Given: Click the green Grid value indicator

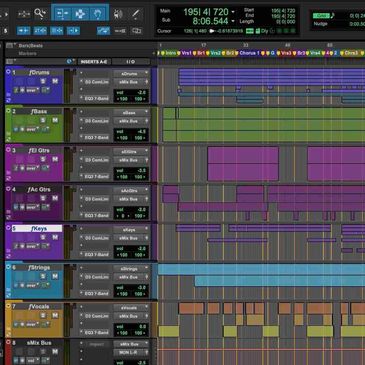Looking at the screenshot, I should coord(321,15).
